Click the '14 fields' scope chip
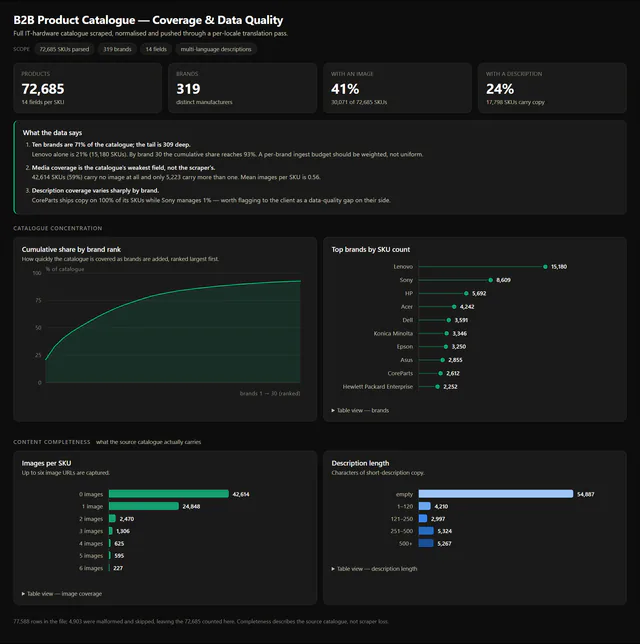This screenshot has height=644, width=640. pyautogui.click(x=156, y=49)
